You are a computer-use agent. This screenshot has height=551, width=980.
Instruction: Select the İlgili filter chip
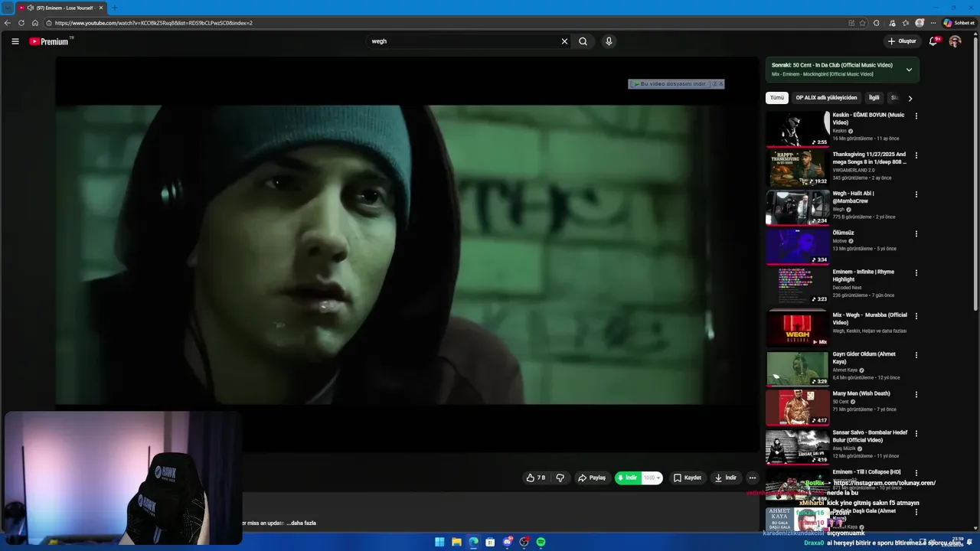click(x=874, y=98)
